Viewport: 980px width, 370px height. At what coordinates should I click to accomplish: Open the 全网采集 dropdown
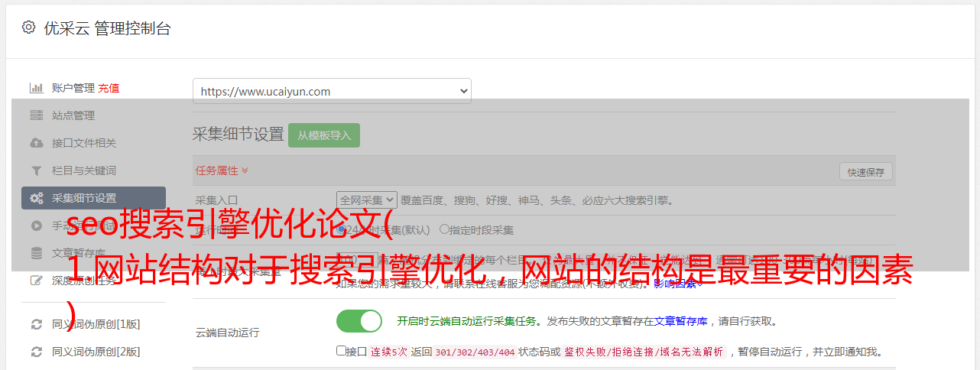point(367,200)
